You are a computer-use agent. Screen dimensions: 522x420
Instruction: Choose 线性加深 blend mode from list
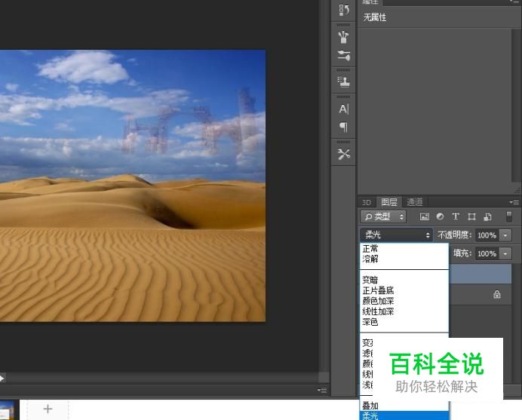tap(404, 311)
